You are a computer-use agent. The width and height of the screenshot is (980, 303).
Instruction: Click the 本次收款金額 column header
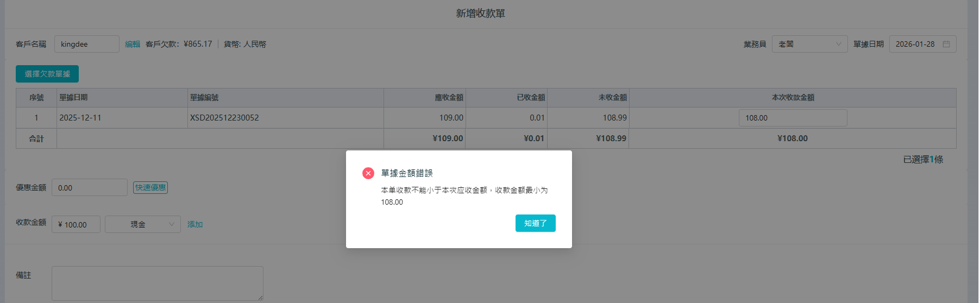[793, 98]
